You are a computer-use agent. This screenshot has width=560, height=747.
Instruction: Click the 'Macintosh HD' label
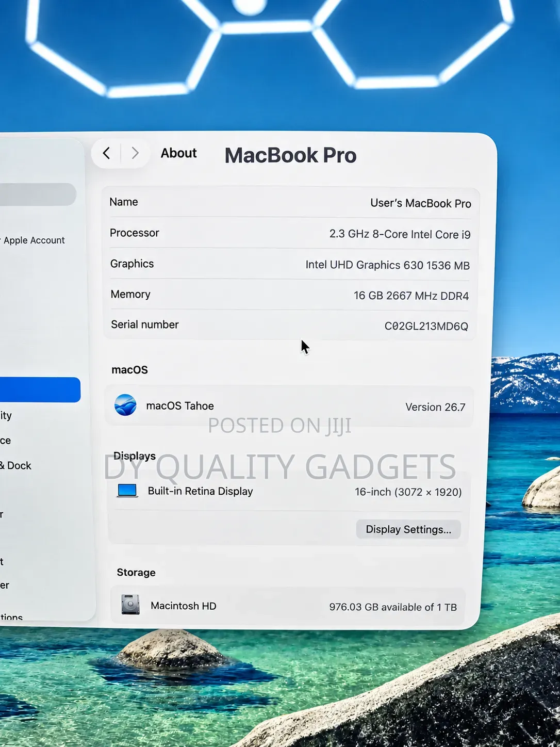[x=184, y=606]
